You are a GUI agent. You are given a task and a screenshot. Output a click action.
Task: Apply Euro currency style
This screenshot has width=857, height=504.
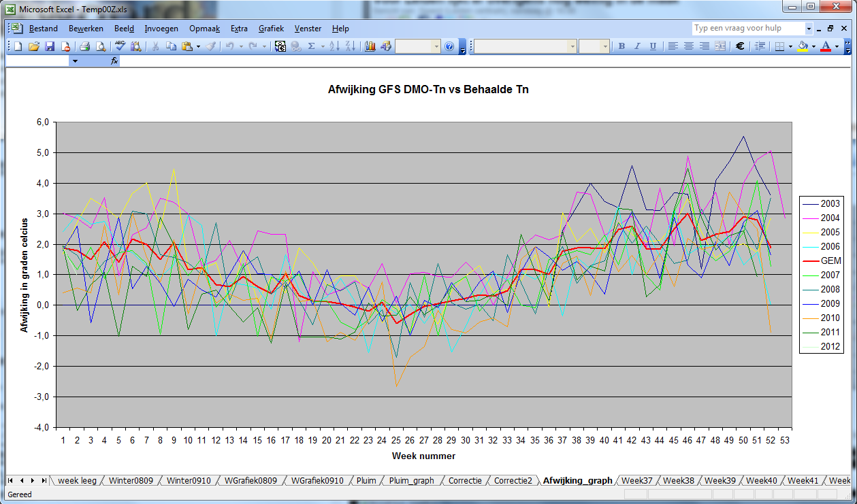point(740,46)
